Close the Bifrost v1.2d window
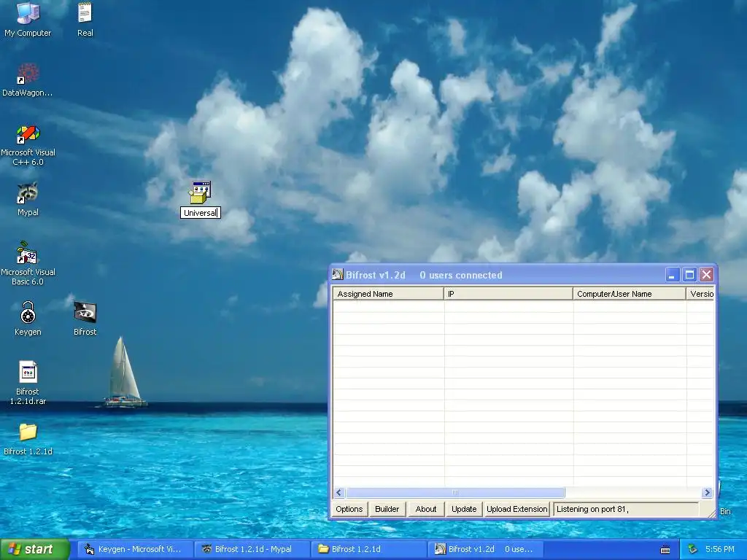Image resolution: width=747 pixels, height=560 pixels. (x=706, y=275)
